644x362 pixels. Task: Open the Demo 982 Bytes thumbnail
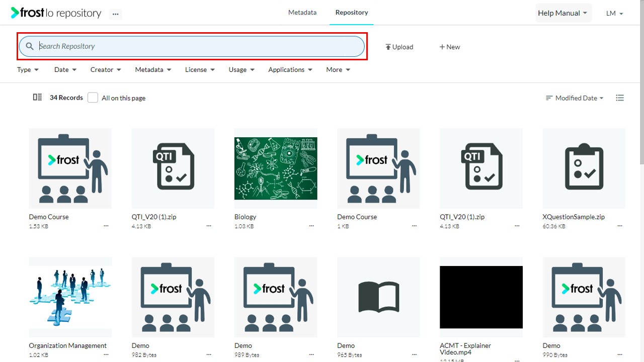point(173,297)
